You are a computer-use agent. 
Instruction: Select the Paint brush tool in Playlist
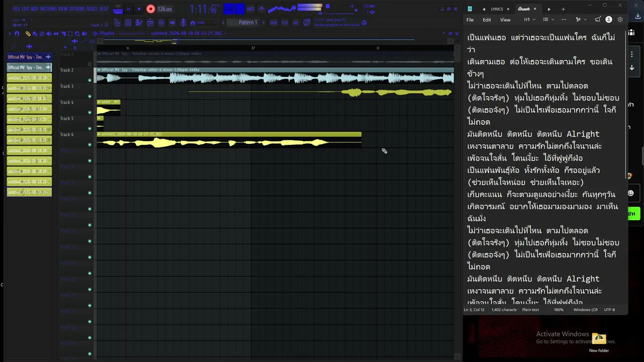click(35, 34)
